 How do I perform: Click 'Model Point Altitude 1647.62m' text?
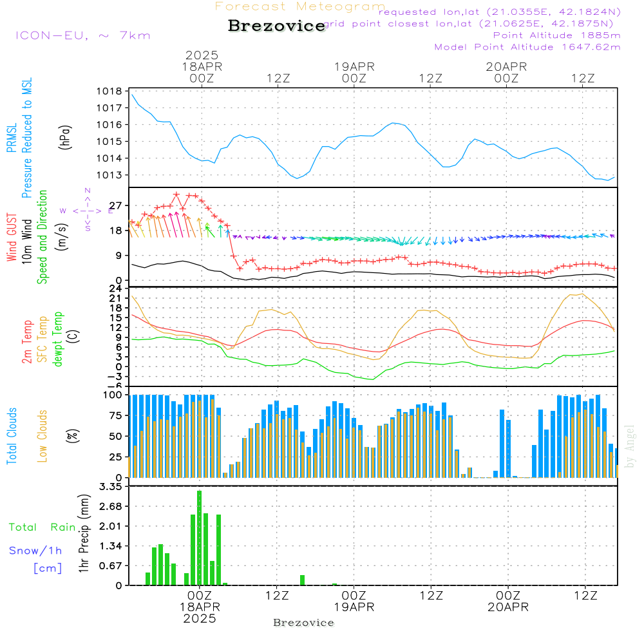[x=527, y=47]
